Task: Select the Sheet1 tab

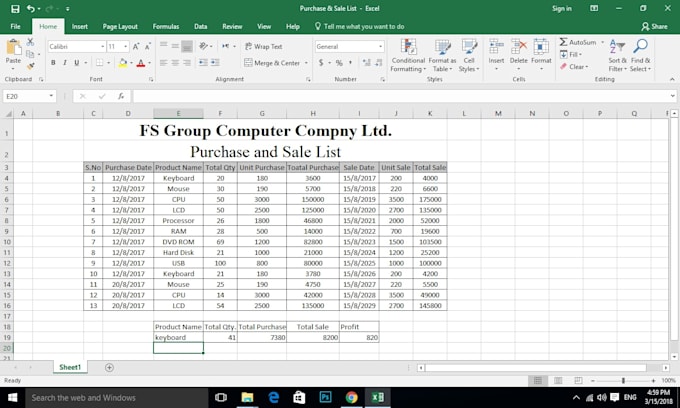Action: pos(70,367)
